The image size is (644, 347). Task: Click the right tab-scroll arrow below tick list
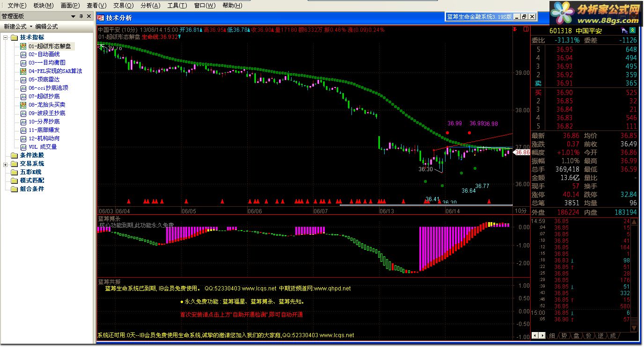point(542,335)
